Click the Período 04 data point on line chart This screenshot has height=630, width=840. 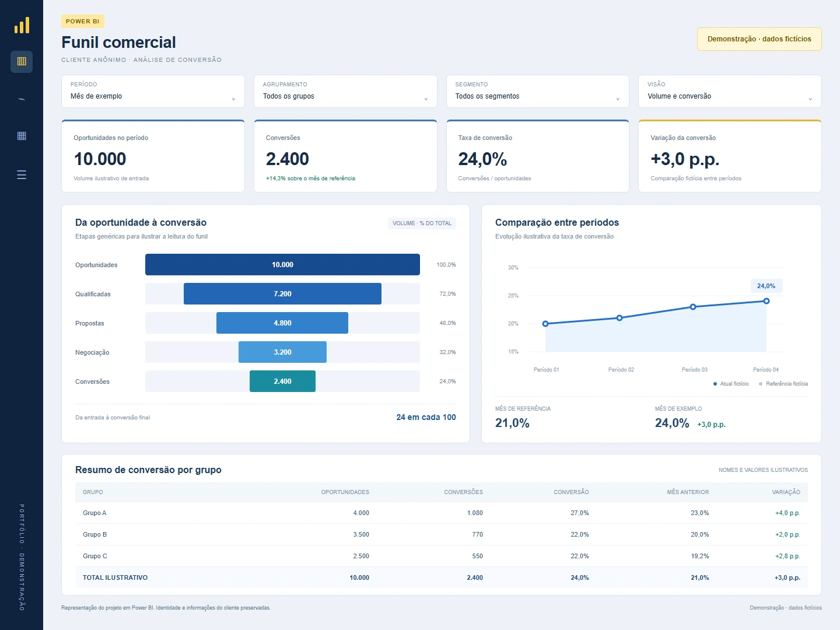pos(766,301)
